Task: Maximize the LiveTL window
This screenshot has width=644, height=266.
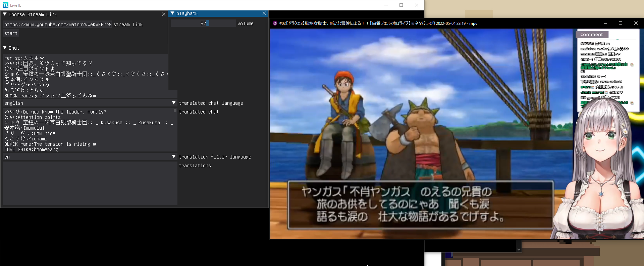Action: coord(401,5)
